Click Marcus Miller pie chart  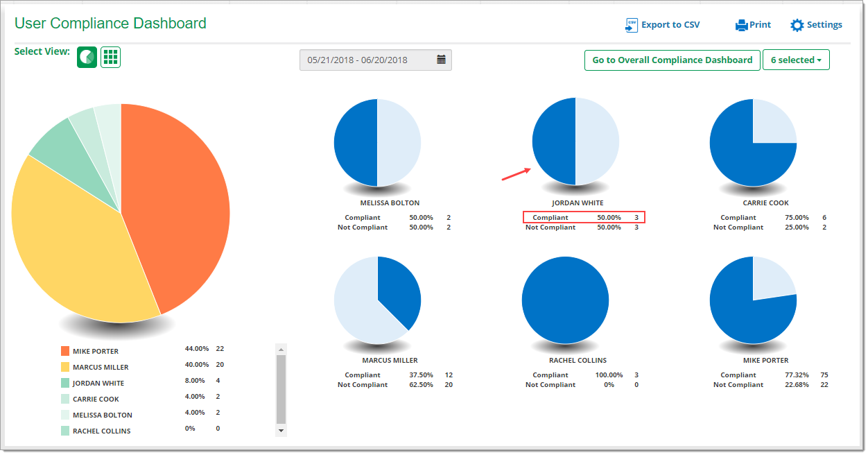click(377, 300)
